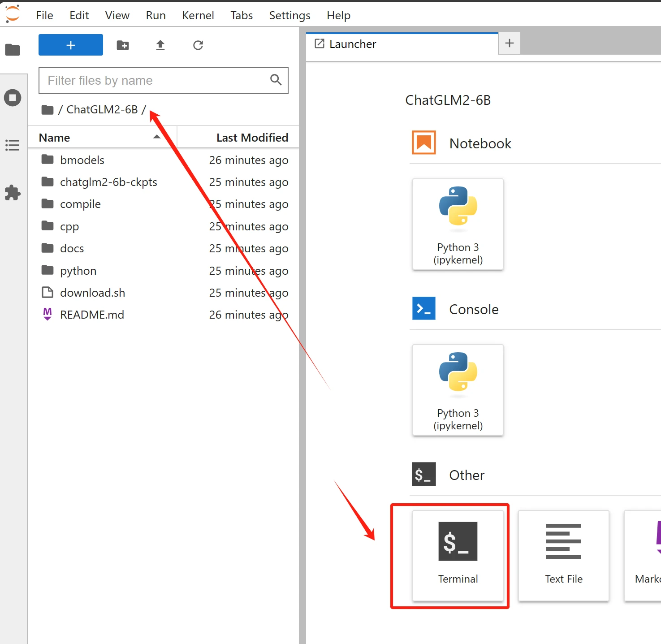The height and width of the screenshot is (644, 661).
Task: Open the Kernel menu
Action: click(198, 15)
